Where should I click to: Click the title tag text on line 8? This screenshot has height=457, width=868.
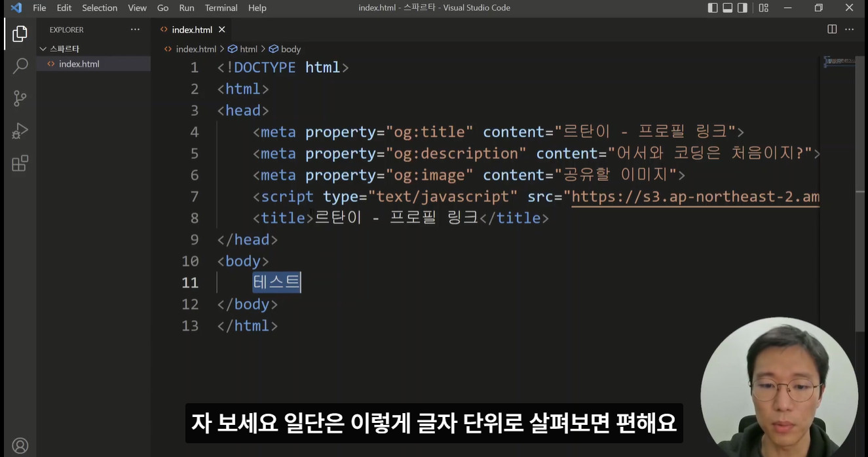[x=397, y=218]
